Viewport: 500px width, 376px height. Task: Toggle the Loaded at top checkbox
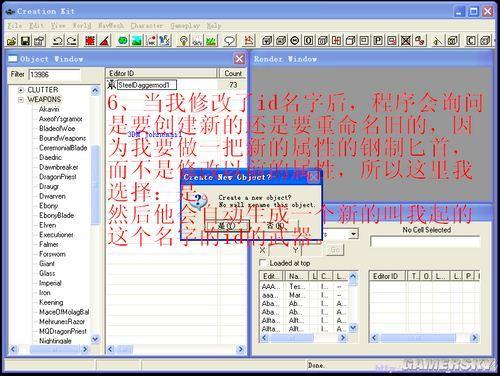point(263,263)
